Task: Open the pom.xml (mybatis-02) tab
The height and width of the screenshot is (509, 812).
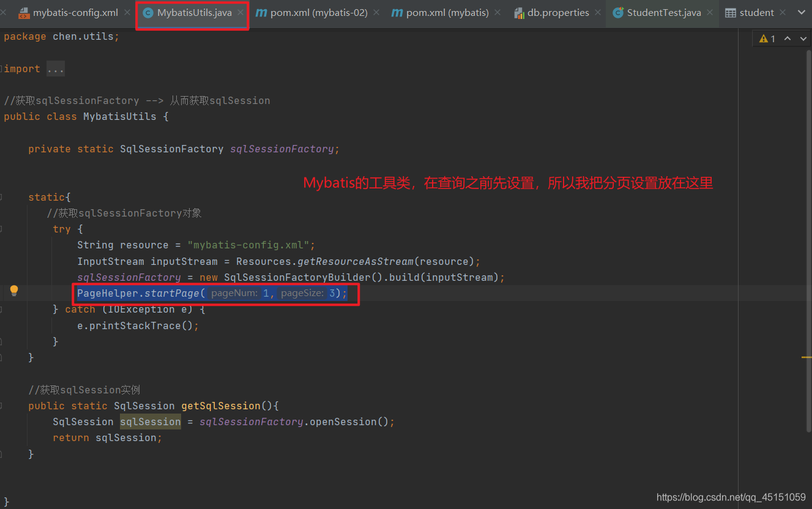Action: click(x=319, y=13)
